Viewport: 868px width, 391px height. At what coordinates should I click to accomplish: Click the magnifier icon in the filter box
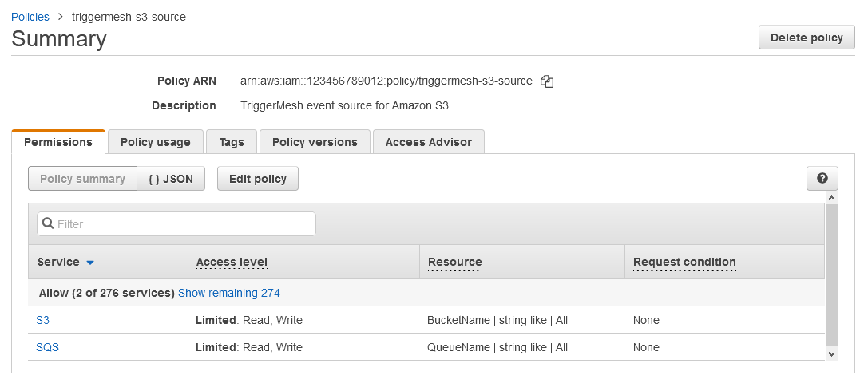click(x=48, y=223)
